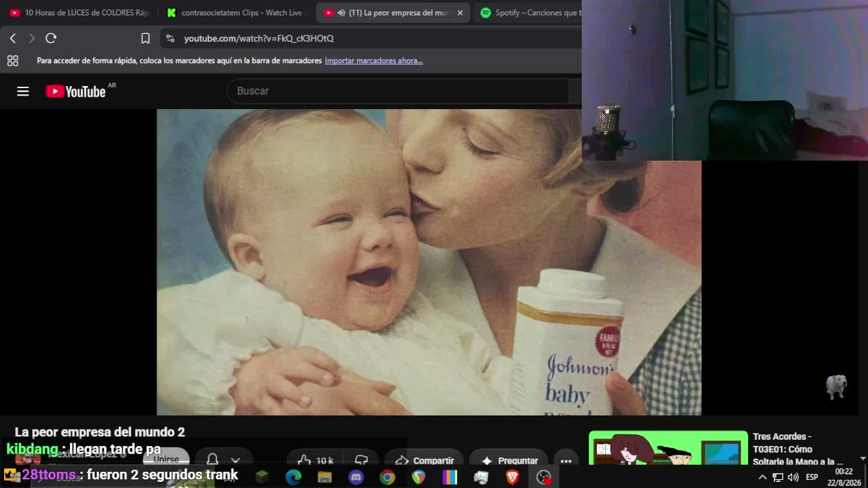This screenshot has height=488, width=868.
Task: Open Google Chrome from the taskbar
Action: 387,477
